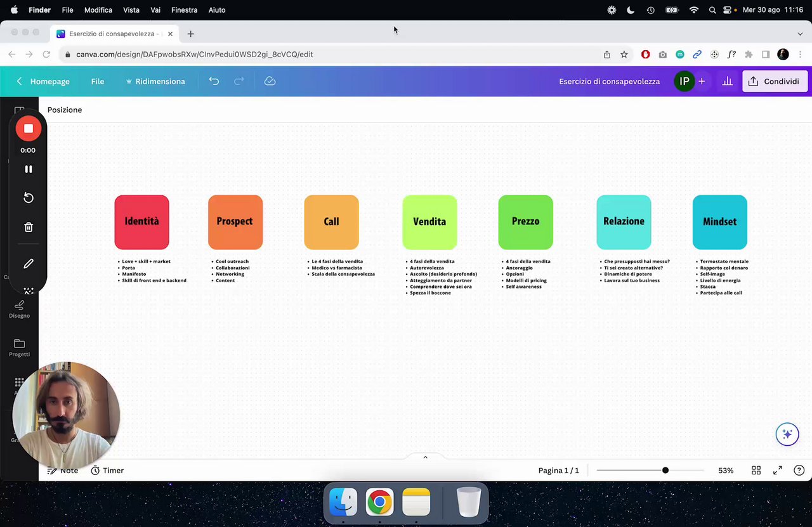Open the Progetti folder in sidebar

[19, 348]
